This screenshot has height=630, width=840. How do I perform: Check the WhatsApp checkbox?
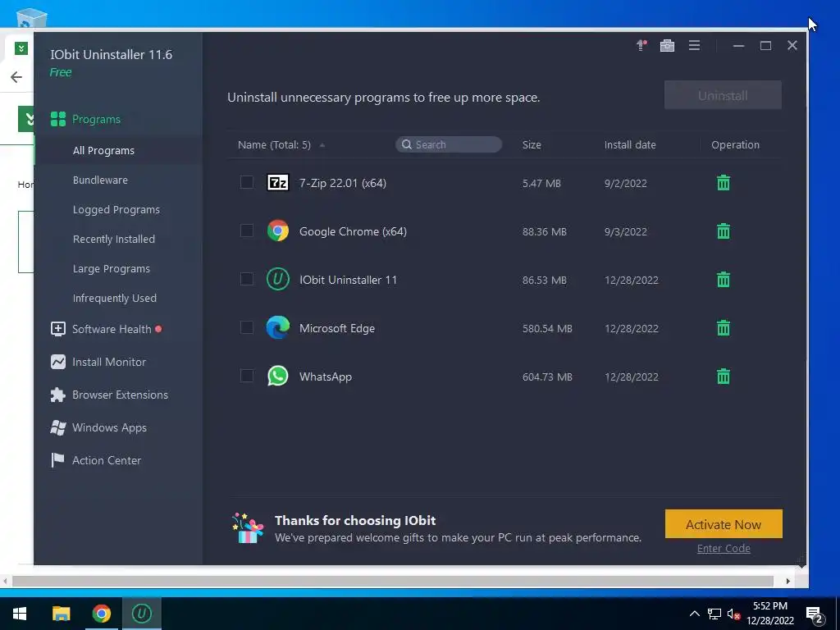(246, 376)
